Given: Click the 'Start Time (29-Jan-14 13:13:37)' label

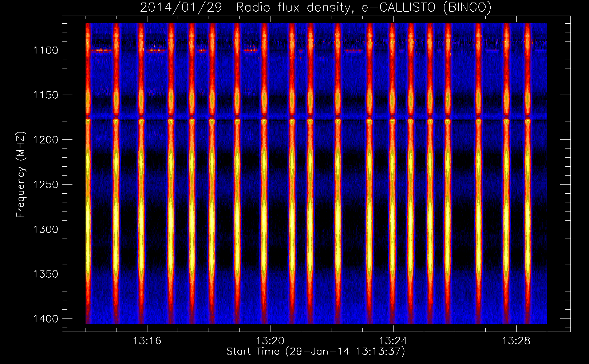Looking at the screenshot, I should (316, 352).
